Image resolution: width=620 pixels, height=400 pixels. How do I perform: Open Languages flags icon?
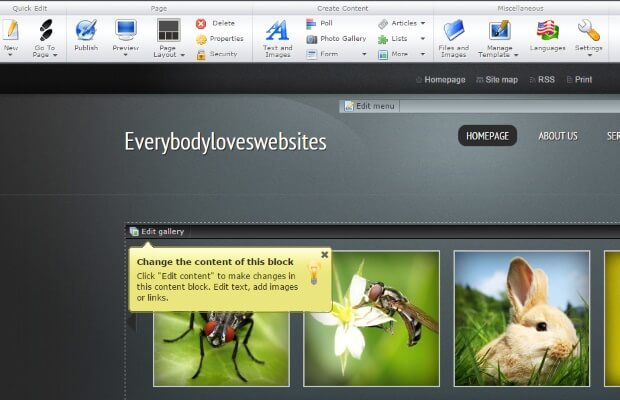[x=547, y=30]
